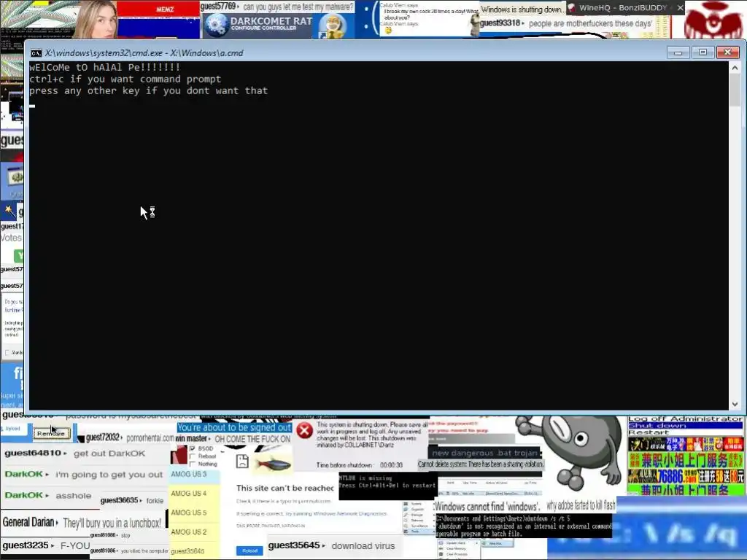Screen dimensions: 747x560
Task: Click the neon tetra fish thumbnail
Action: click(x=272, y=463)
